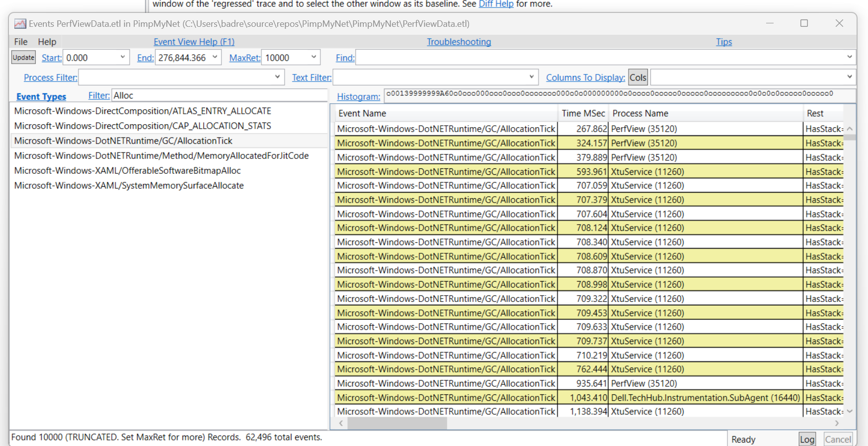Select GC/AllocationTick event type
Viewport: 868px width, 446px height.
(x=169, y=141)
